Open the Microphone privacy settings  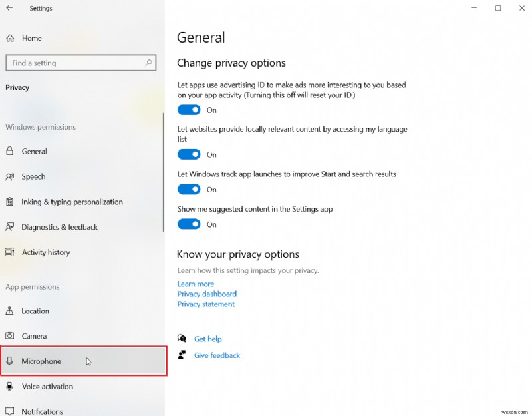coord(41,361)
